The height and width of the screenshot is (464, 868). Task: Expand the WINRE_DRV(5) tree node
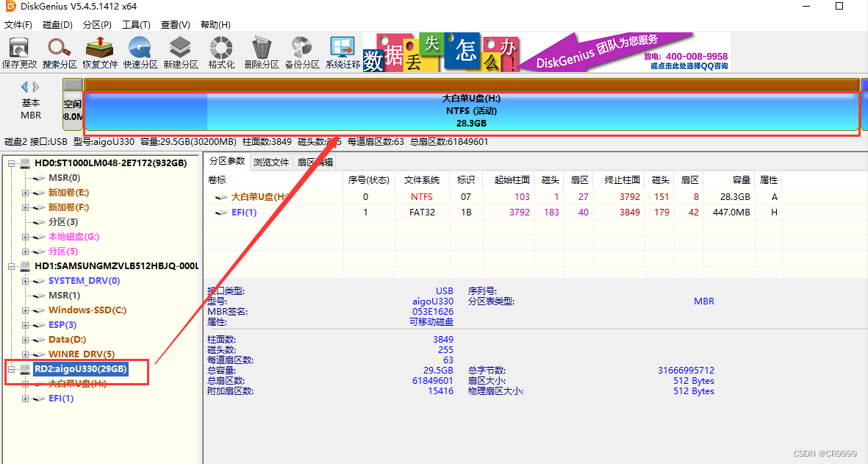click(26, 354)
